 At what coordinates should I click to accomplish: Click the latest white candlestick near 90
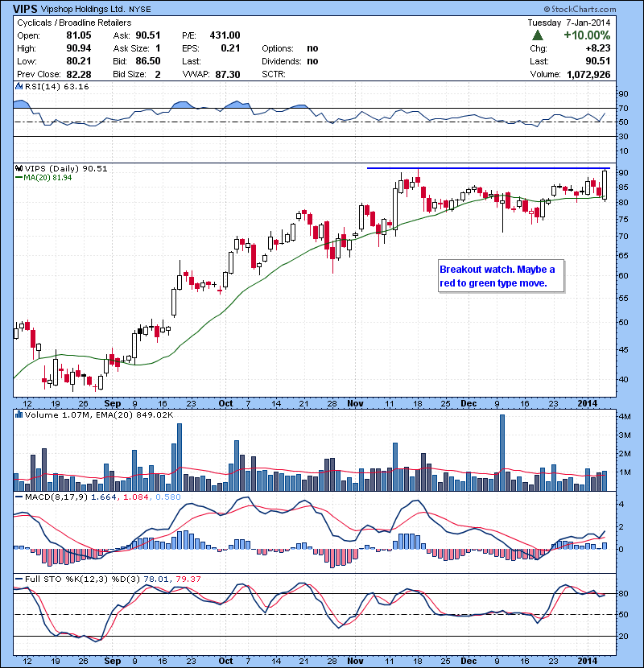point(605,184)
